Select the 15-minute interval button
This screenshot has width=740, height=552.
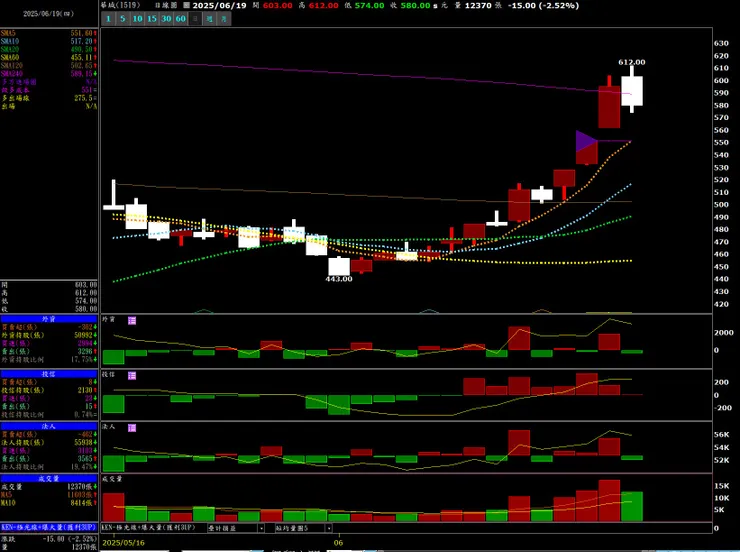pyautogui.click(x=152, y=19)
